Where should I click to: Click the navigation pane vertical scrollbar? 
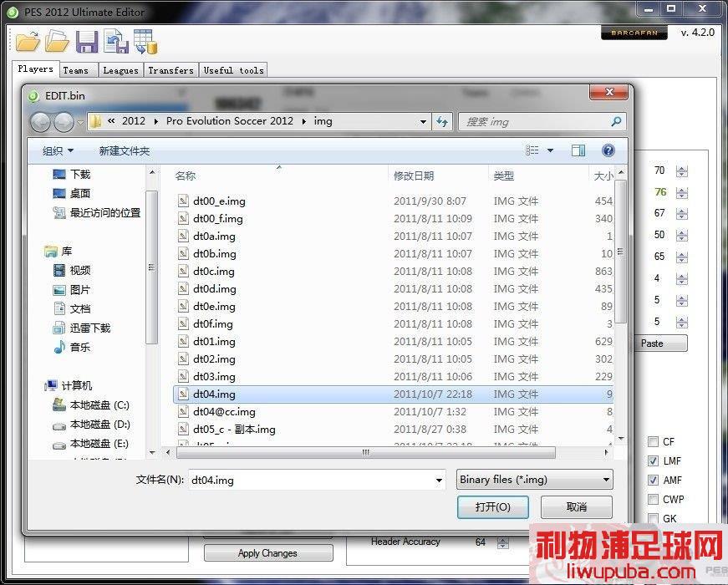click(151, 267)
